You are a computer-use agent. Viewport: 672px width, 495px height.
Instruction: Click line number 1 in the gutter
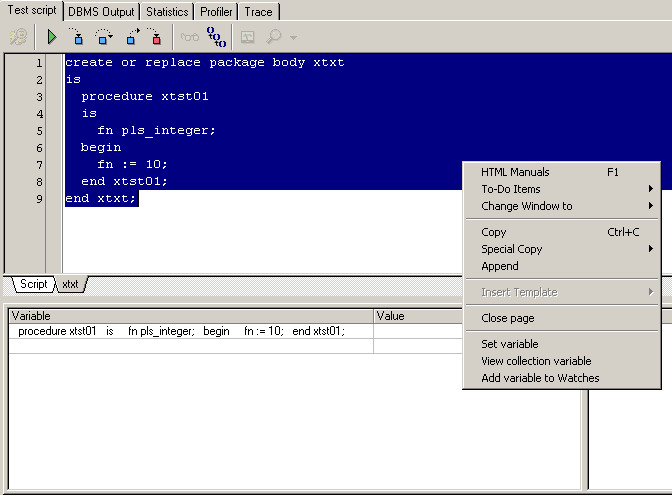coord(39,63)
